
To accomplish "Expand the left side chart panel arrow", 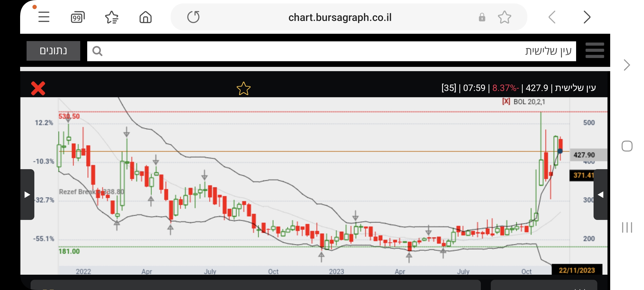I will pyautogui.click(x=27, y=194).
